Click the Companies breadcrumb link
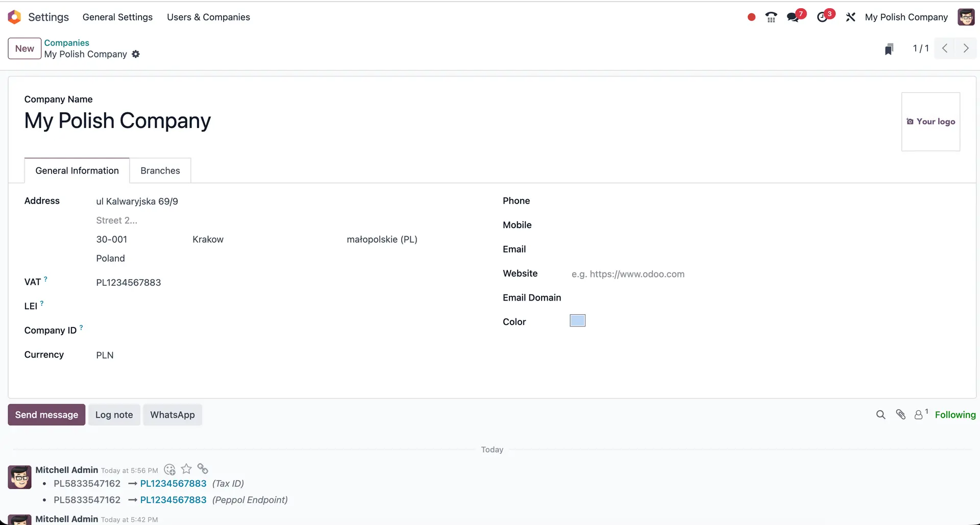The width and height of the screenshot is (980, 525). [x=66, y=43]
